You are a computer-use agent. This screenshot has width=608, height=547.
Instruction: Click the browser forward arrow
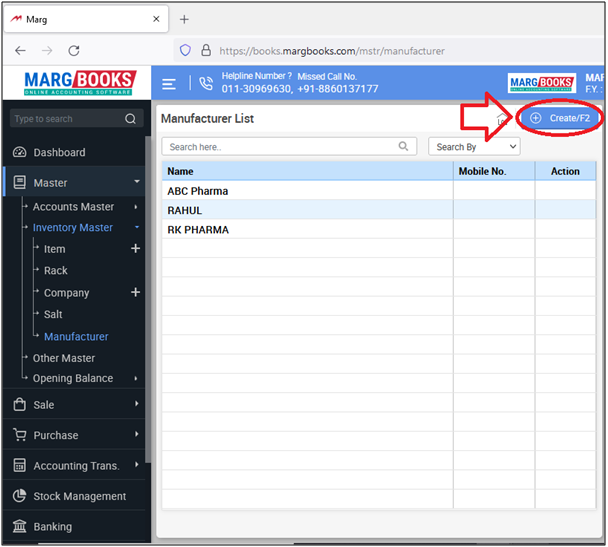(x=47, y=50)
